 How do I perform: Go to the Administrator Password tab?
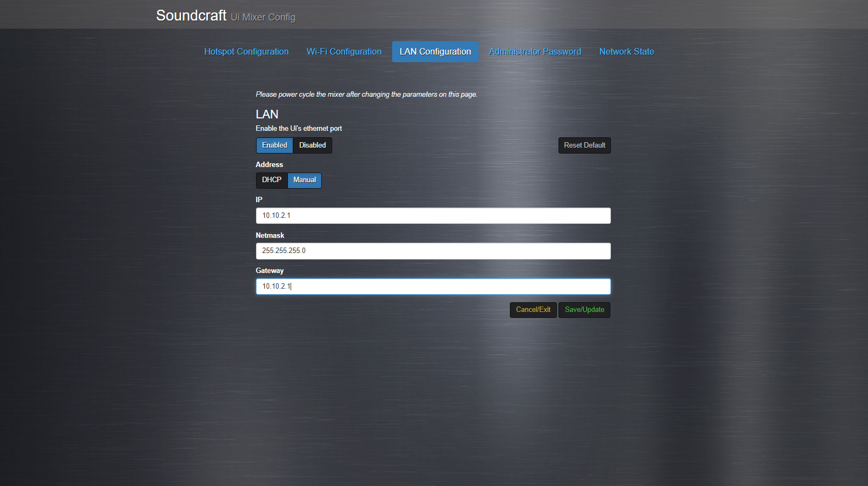coord(535,52)
